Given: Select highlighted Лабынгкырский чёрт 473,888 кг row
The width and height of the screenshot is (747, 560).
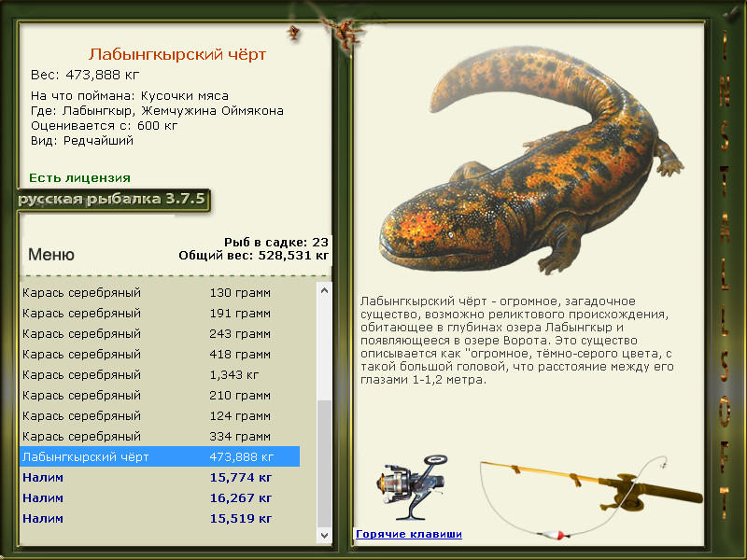Looking at the screenshot, I should pyautogui.click(x=160, y=456).
